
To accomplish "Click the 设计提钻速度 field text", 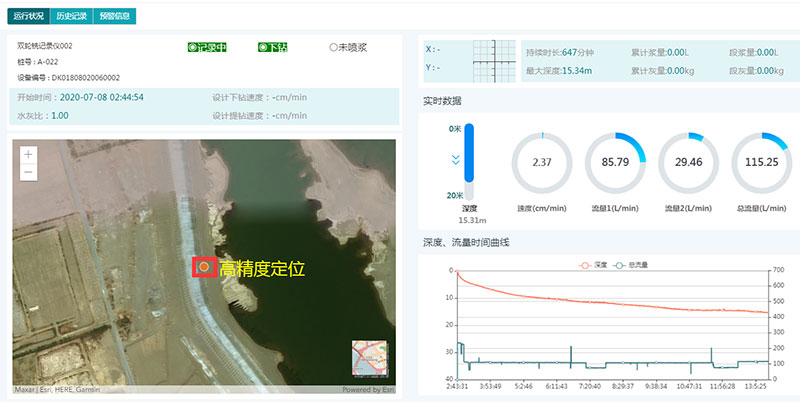I will point(260,116).
